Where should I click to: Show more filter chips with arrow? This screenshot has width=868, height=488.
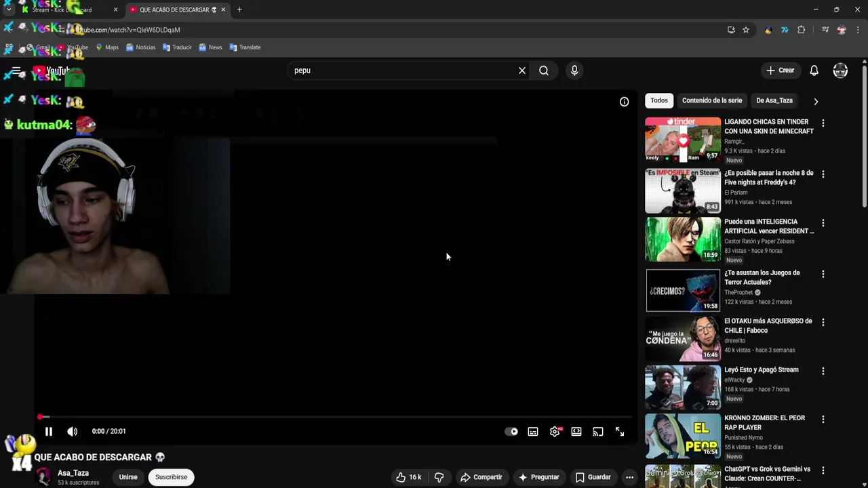tap(816, 102)
